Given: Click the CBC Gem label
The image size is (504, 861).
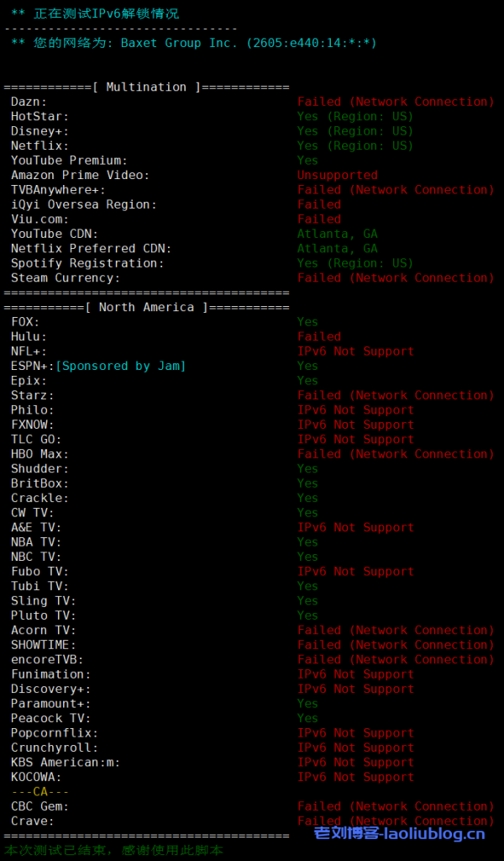Looking at the screenshot, I should 40,806.
